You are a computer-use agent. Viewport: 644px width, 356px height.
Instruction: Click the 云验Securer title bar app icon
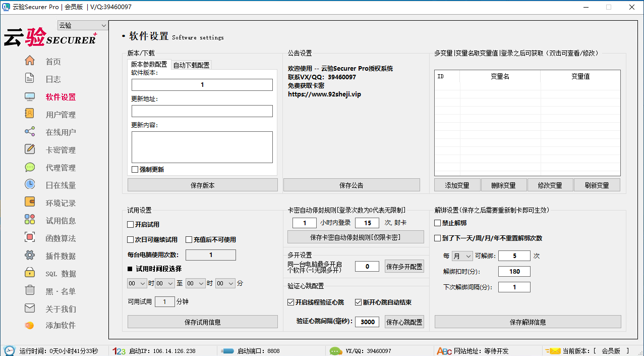pos(7,7)
